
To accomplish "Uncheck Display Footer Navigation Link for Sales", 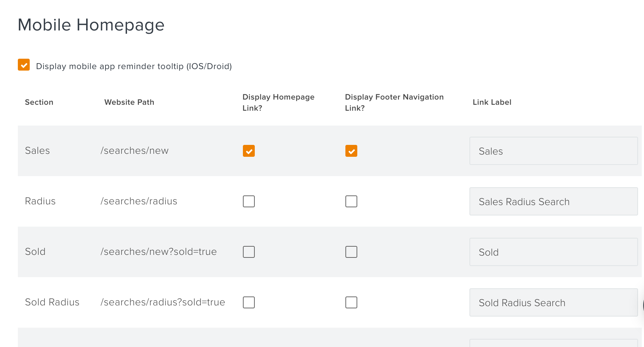I will 351,151.
